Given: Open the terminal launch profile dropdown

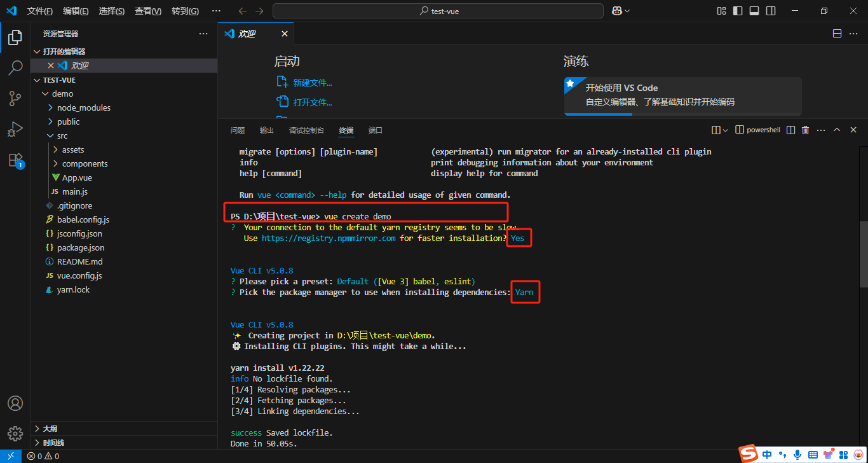Looking at the screenshot, I should [726, 129].
